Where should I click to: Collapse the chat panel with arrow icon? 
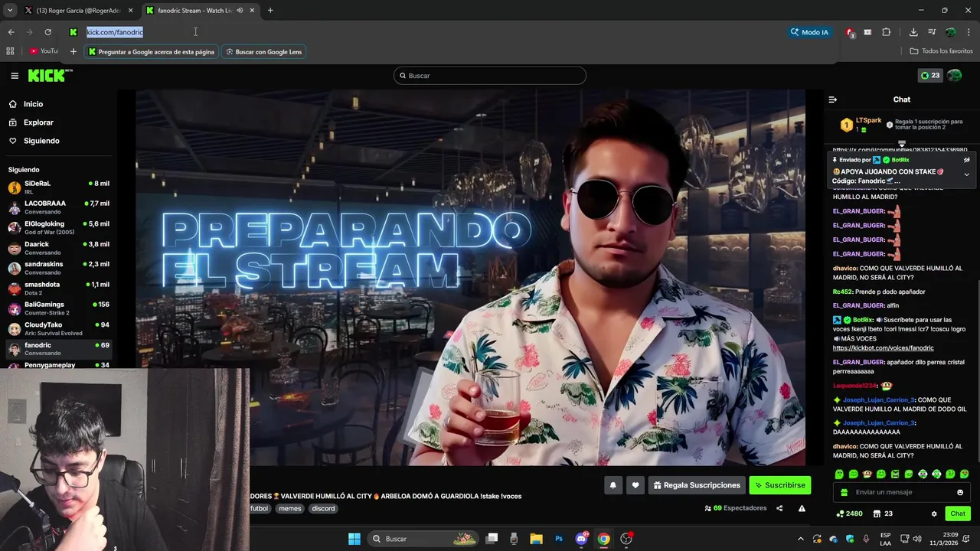(x=833, y=99)
